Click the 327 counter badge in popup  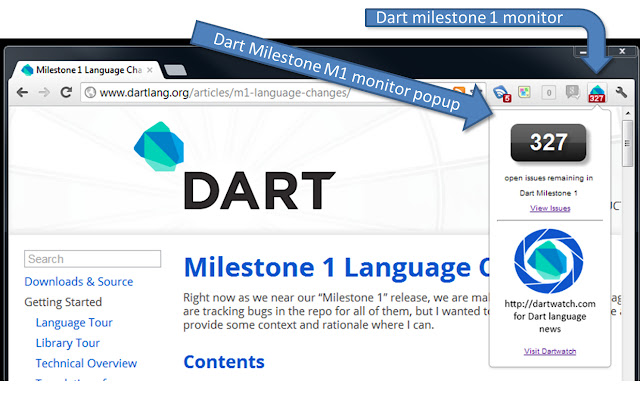[x=548, y=143]
